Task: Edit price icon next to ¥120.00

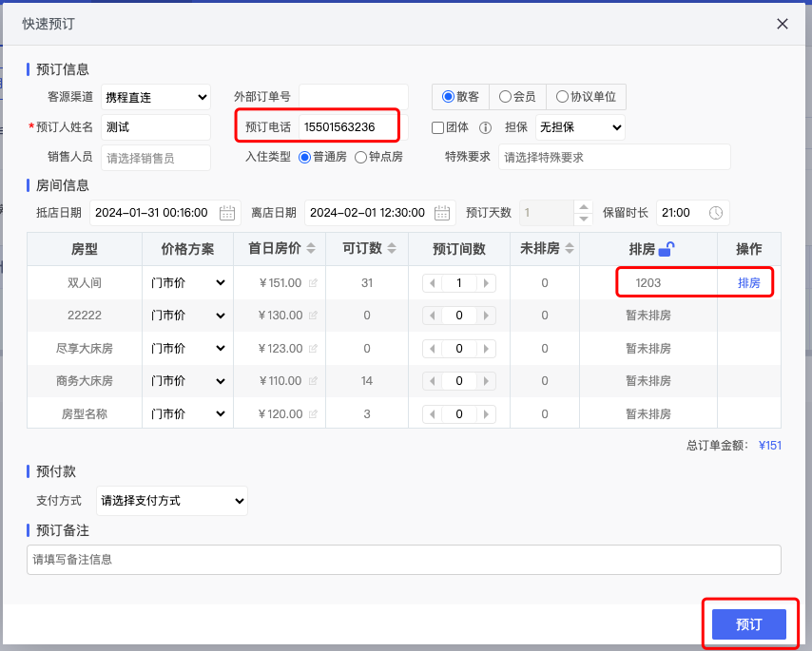Action: [x=313, y=414]
